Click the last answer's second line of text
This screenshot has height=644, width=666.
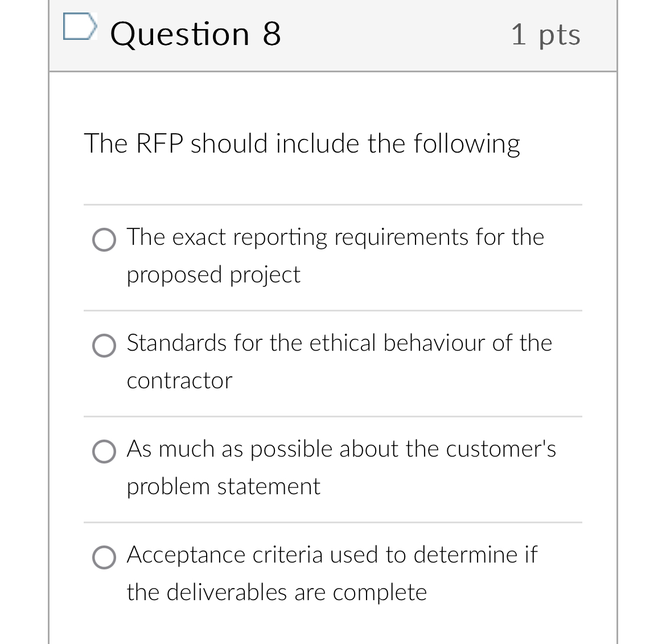pos(276,592)
